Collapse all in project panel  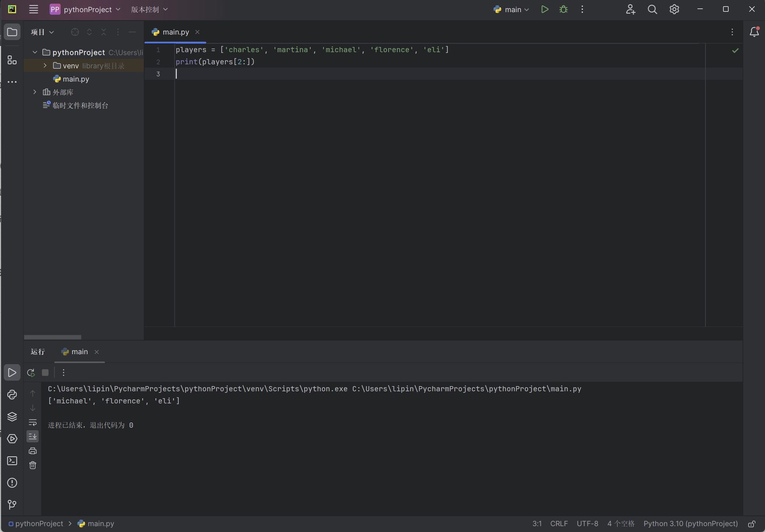104,32
